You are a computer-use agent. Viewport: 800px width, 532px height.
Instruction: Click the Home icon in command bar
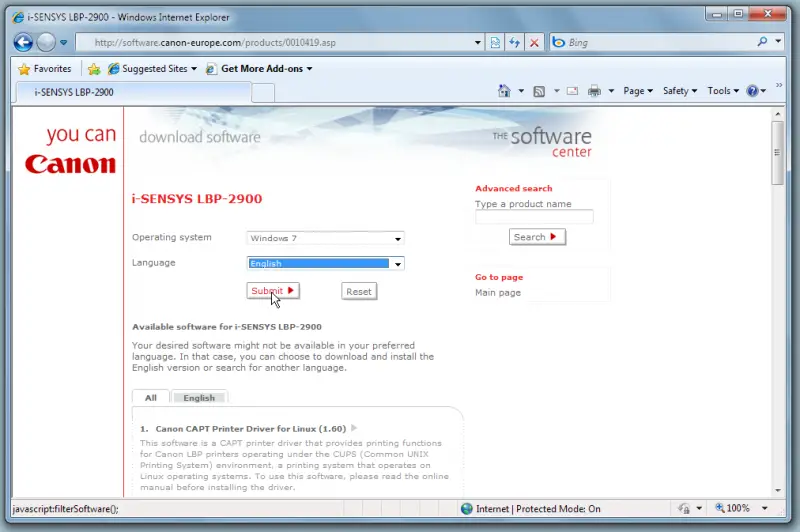(504, 91)
